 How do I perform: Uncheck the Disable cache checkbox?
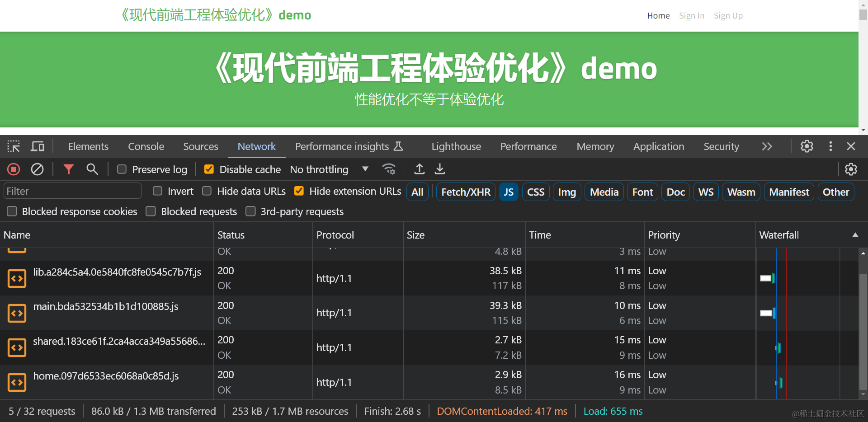click(209, 169)
